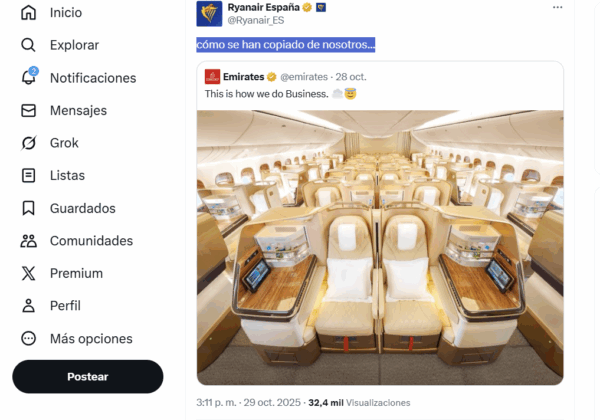The image size is (600, 420).
Task: Select the Notificaciones menu label
Action: coord(93,78)
